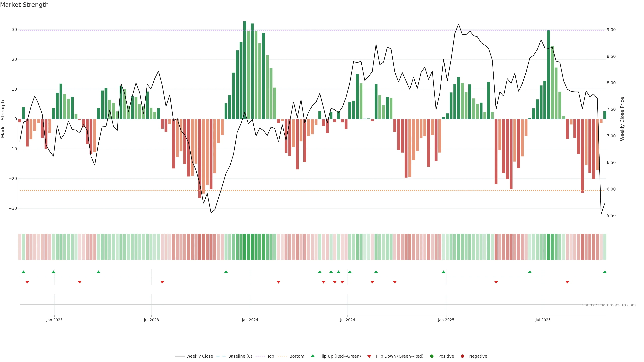Click the green Positive legend dot
This screenshot has width=644, height=362.
[x=432, y=356]
